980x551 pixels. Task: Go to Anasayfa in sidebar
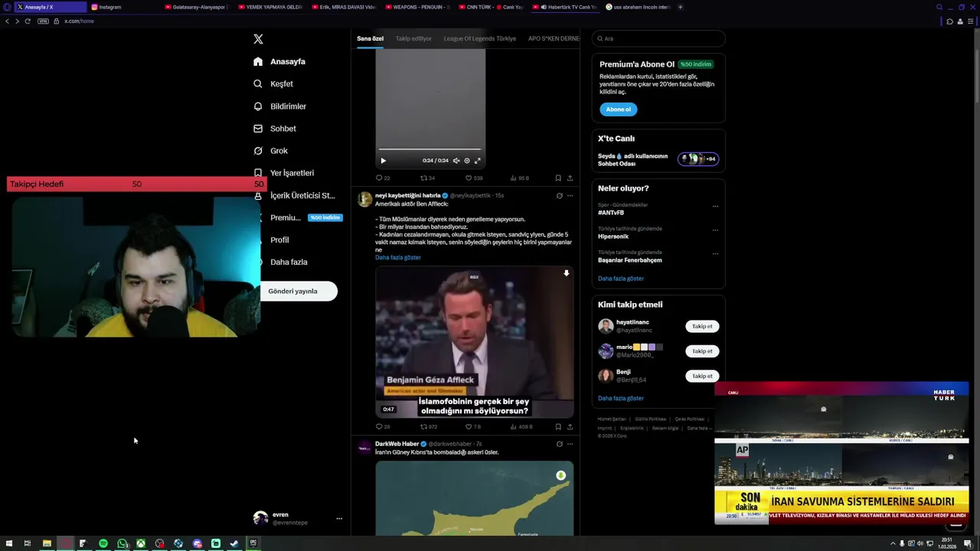pos(279,61)
